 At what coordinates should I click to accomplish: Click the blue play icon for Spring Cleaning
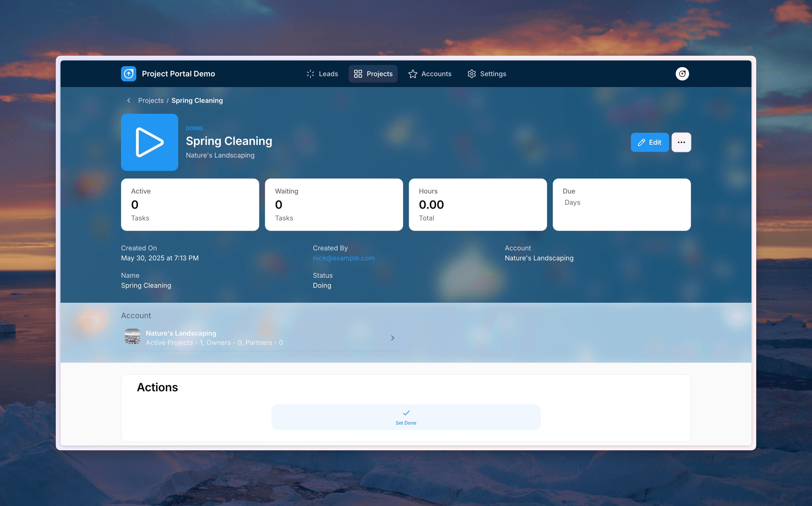(x=149, y=142)
